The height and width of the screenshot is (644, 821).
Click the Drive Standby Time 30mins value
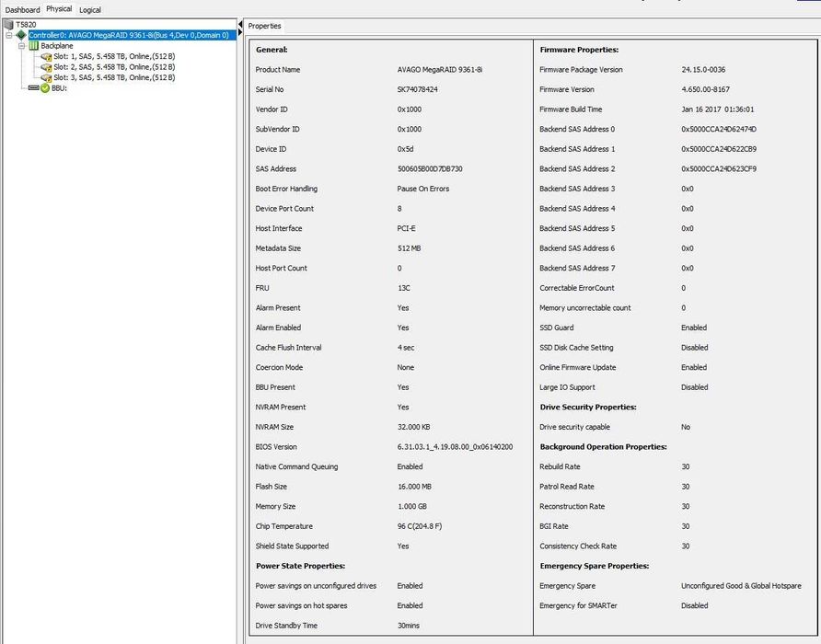pyautogui.click(x=409, y=626)
